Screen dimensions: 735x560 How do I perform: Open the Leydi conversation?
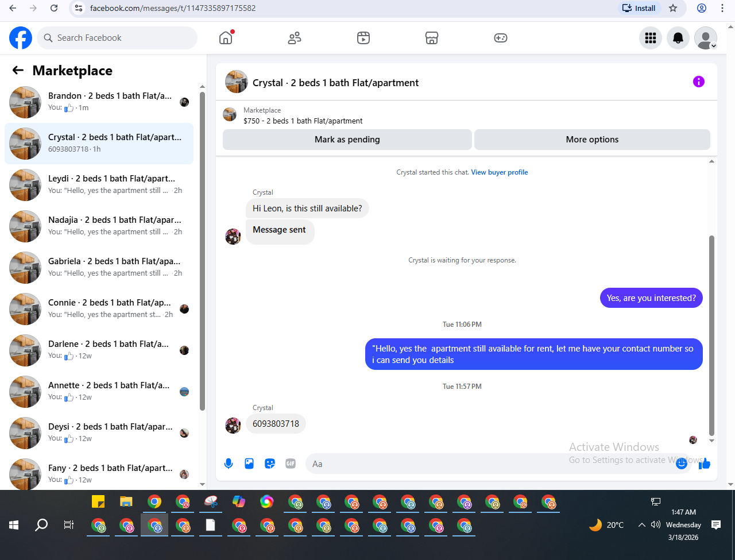[x=99, y=185]
